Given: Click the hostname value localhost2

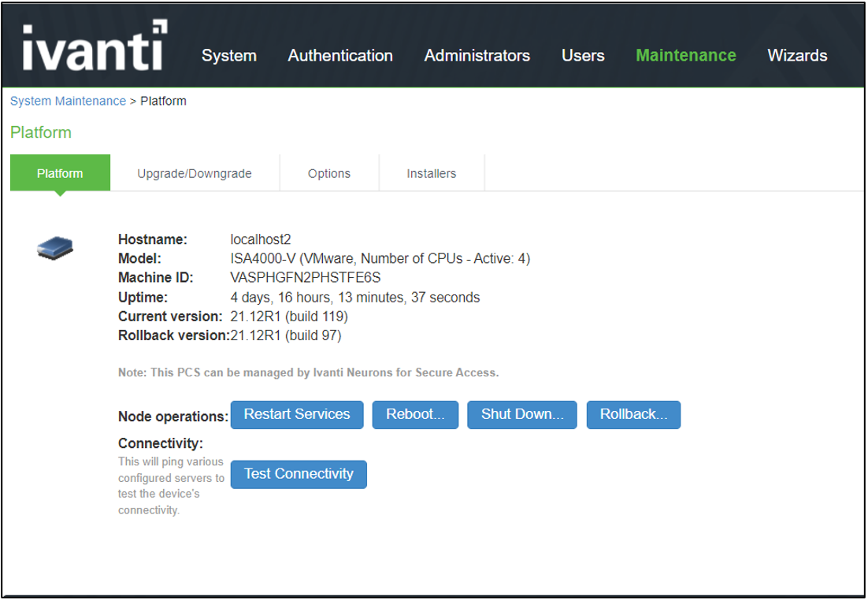Looking at the screenshot, I should [x=261, y=239].
